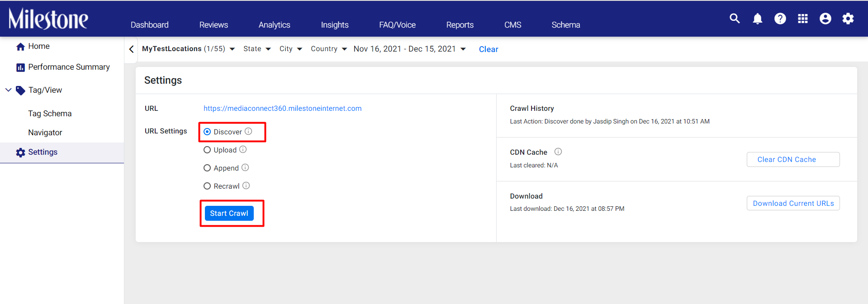Click the Clear filters link

489,49
